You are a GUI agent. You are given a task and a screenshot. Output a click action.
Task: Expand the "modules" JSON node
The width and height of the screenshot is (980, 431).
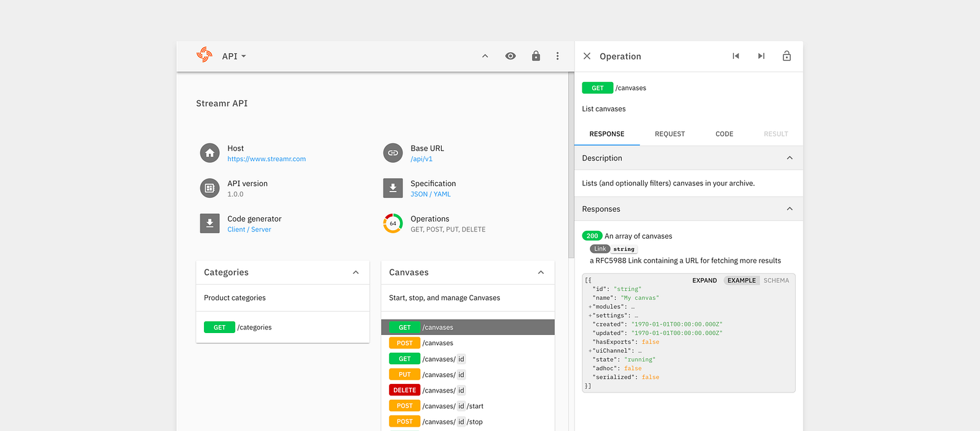point(590,307)
